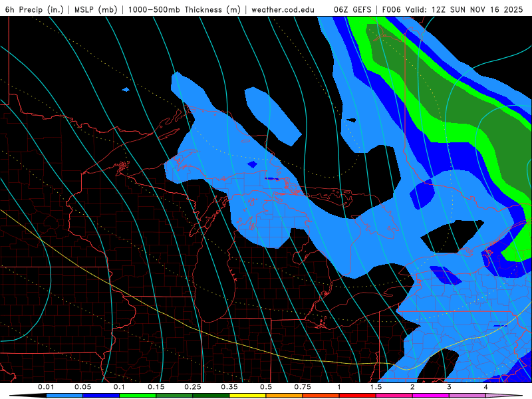Click the 0.35 legend value

point(229,387)
